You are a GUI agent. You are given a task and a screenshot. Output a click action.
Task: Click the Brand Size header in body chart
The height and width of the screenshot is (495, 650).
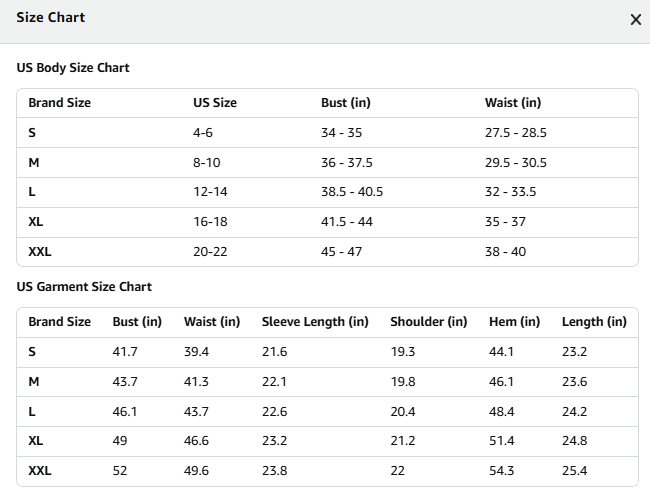(60, 102)
